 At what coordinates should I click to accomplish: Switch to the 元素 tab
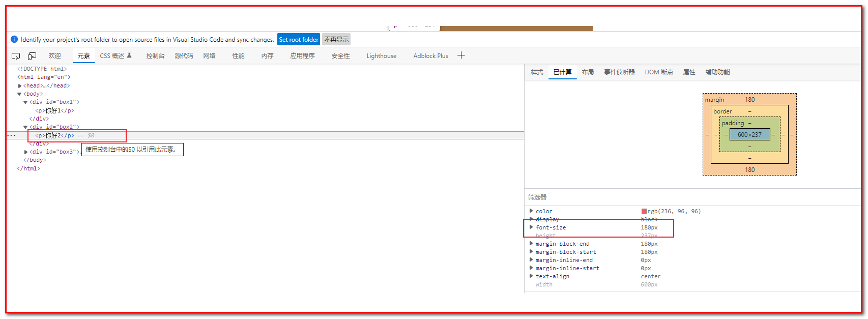(x=83, y=56)
